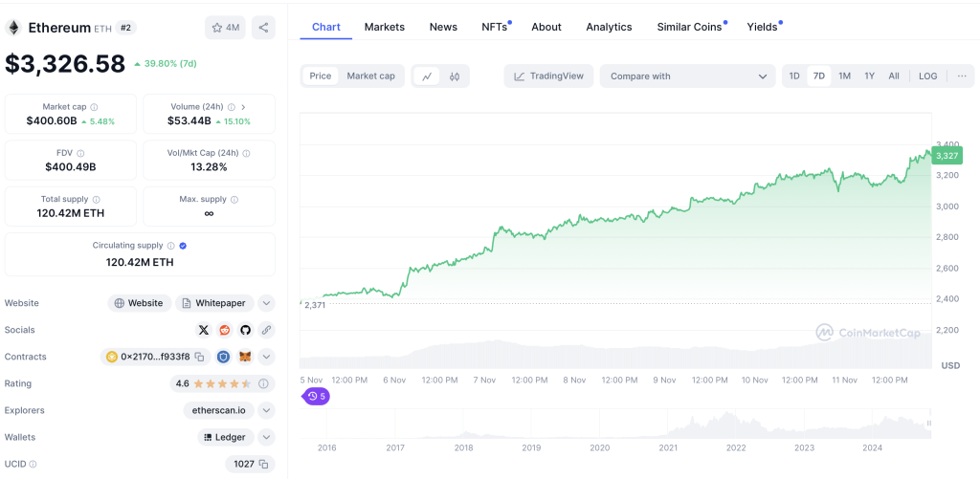Expand the Contracts row chevron
This screenshot has width=980, height=479.
[x=266, y=357]
